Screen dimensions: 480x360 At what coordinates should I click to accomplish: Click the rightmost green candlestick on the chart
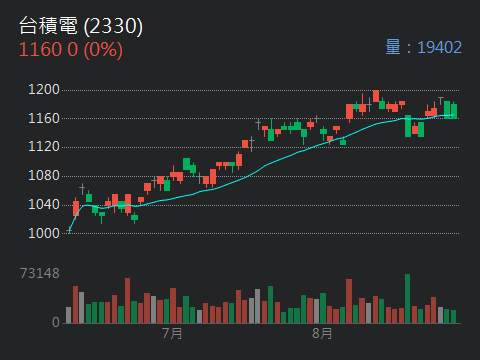[454, 111]
